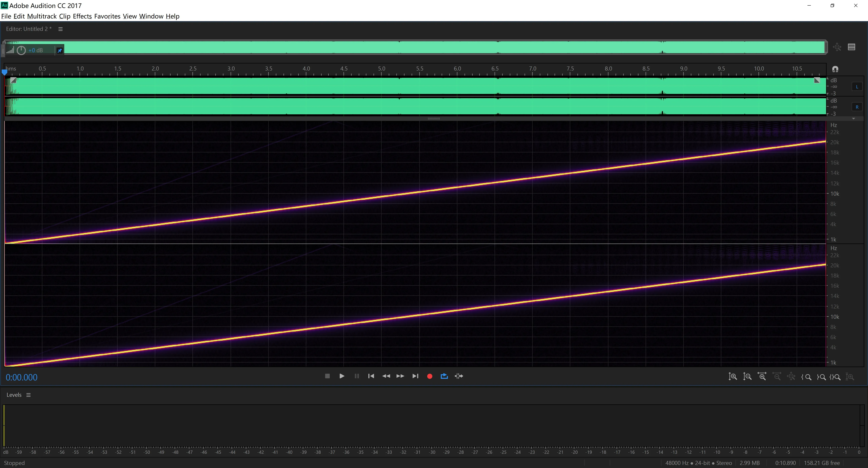The image size is (868, 468).
Task: Click 0:10.890 duration in status bar
Action: coord(785,463)
